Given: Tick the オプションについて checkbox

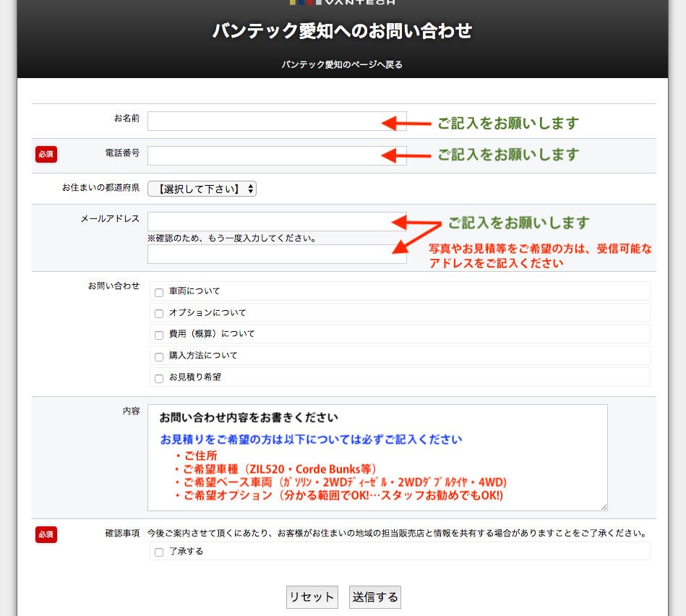Looking at the screenshot, I should click(x=159, y=314).
